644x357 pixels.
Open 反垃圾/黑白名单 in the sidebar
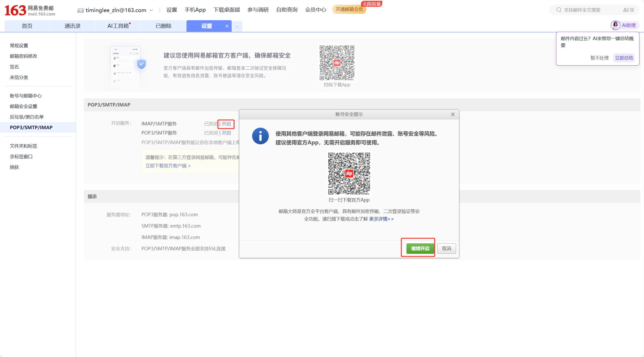[x=27, y=117]
